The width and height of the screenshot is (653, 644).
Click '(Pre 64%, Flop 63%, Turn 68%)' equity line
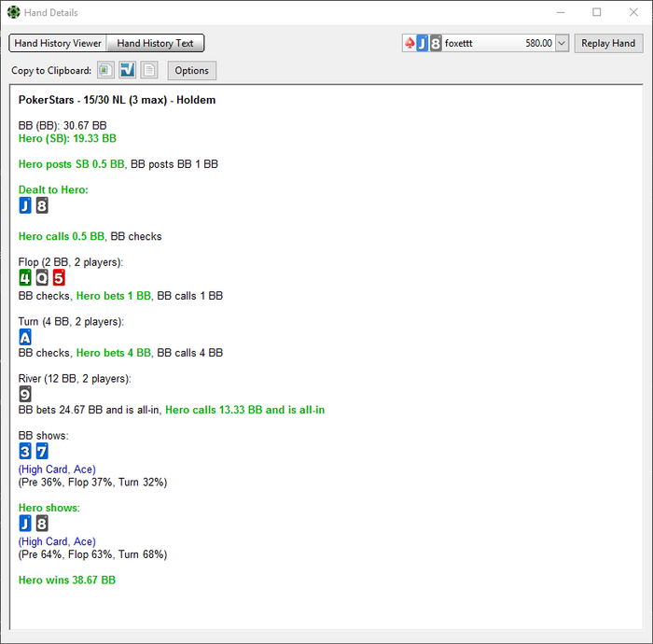92,554
